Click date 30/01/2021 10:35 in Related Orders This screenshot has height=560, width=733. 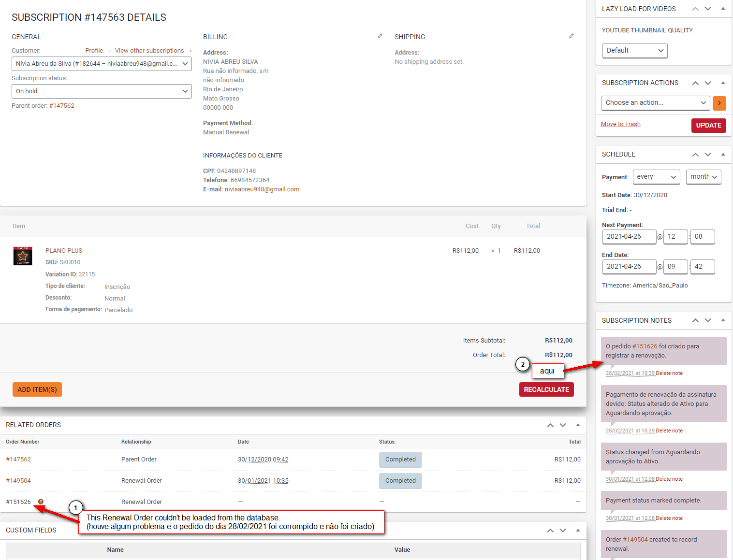click(263, 481)
